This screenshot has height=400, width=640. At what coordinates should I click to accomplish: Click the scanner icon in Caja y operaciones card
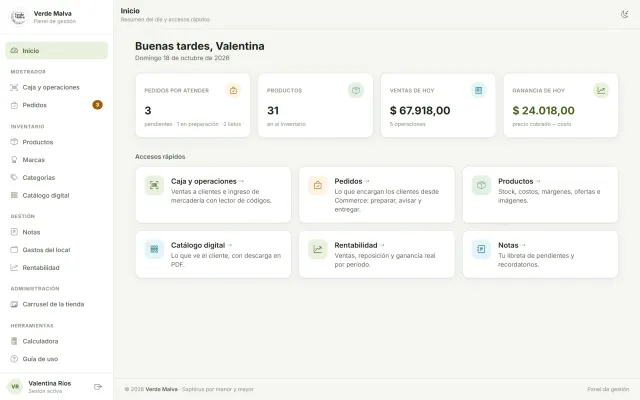point(154,185)
